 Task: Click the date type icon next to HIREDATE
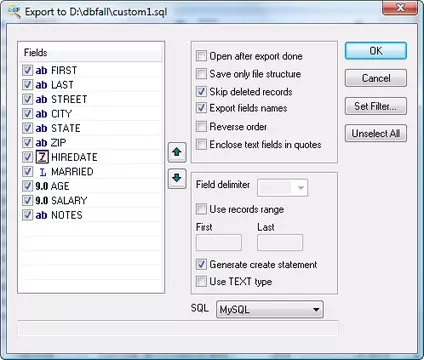[42, 157]
